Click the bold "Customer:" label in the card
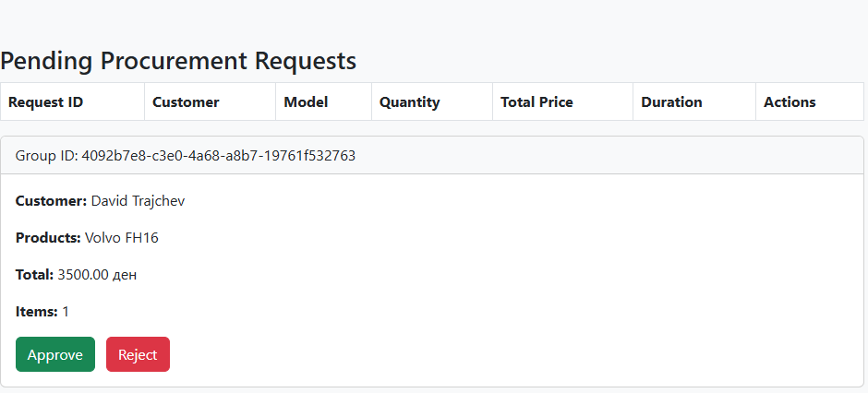868x393 pixels. coord(51,201)
